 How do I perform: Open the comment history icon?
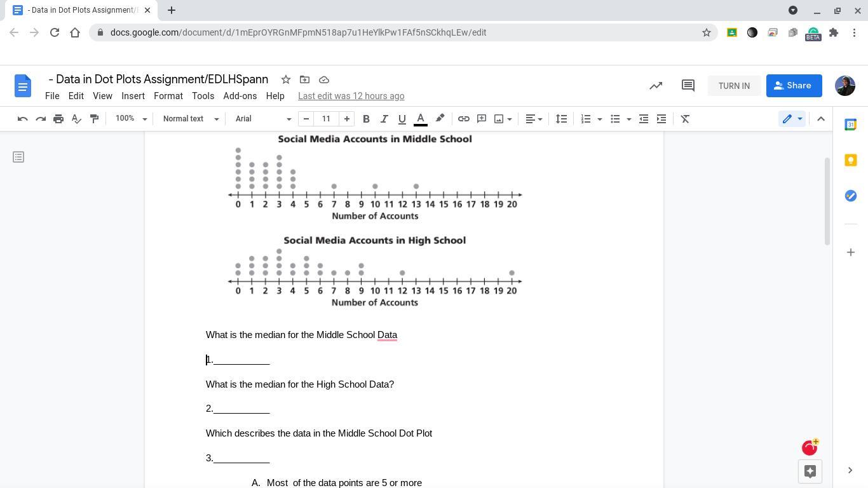(x=688, y=86)
